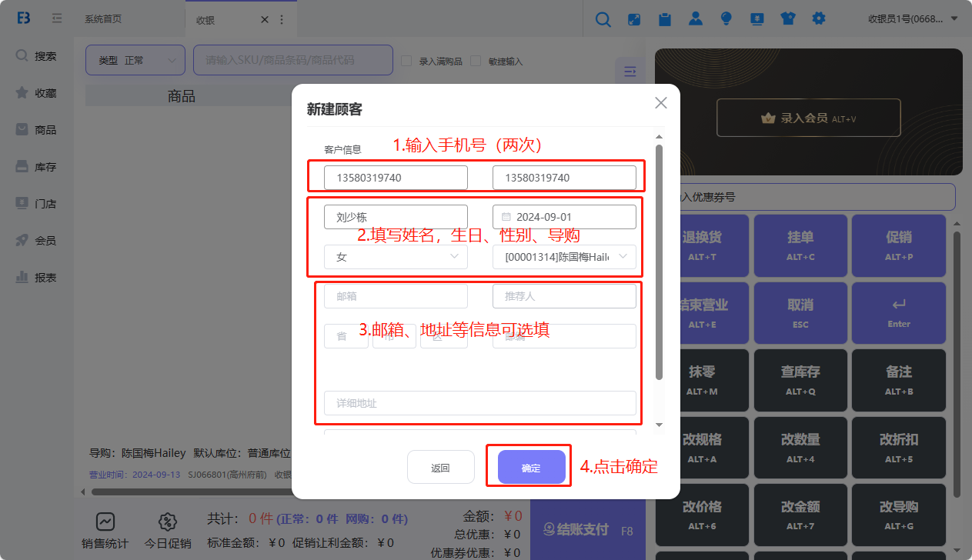
Task: Tick the 敏捷输入 checkbox
Action: pos(476,61)
